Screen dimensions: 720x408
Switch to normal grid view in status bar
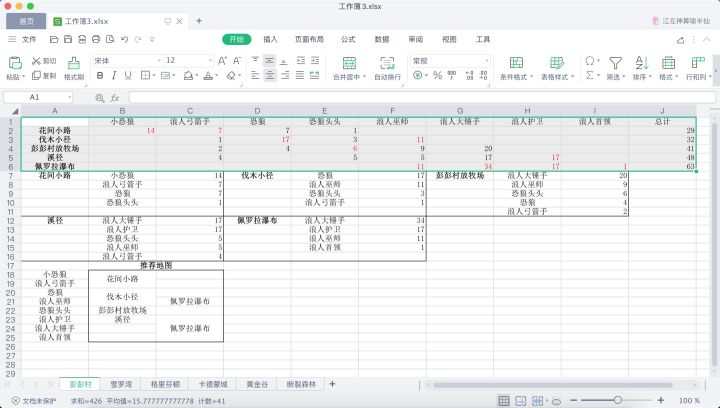504,401
